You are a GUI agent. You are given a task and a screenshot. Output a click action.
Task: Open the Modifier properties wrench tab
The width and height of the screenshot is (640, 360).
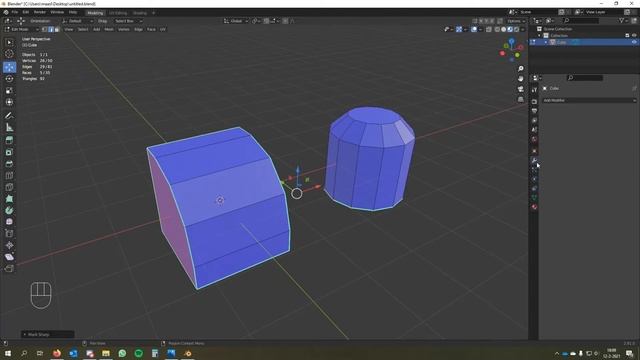pyautogui.click(x=534, y=160)
